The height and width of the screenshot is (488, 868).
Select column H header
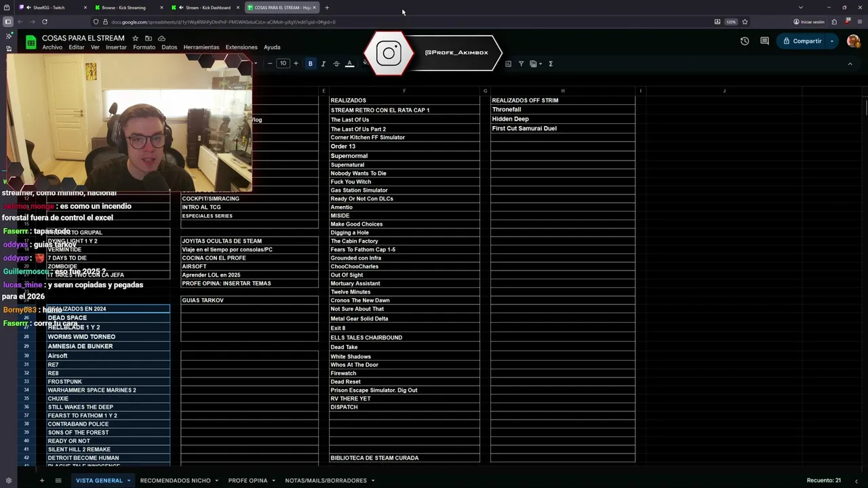[563, 91]
